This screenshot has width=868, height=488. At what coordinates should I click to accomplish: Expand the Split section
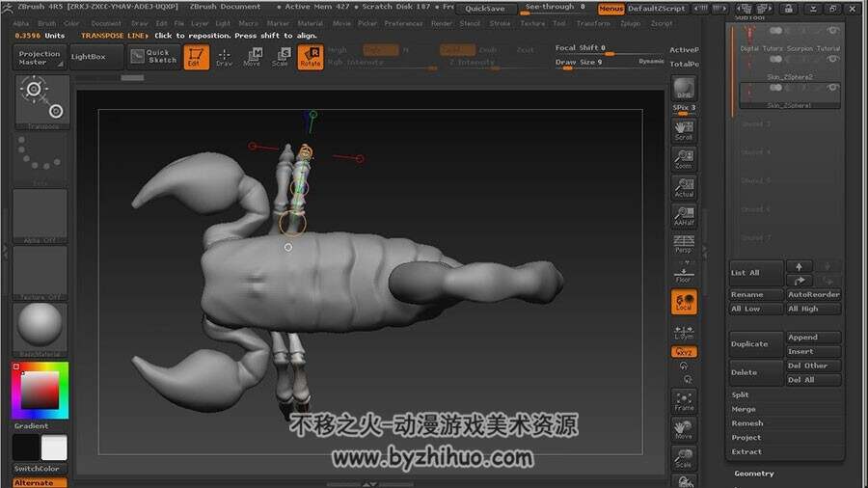[x=740, y=395]
